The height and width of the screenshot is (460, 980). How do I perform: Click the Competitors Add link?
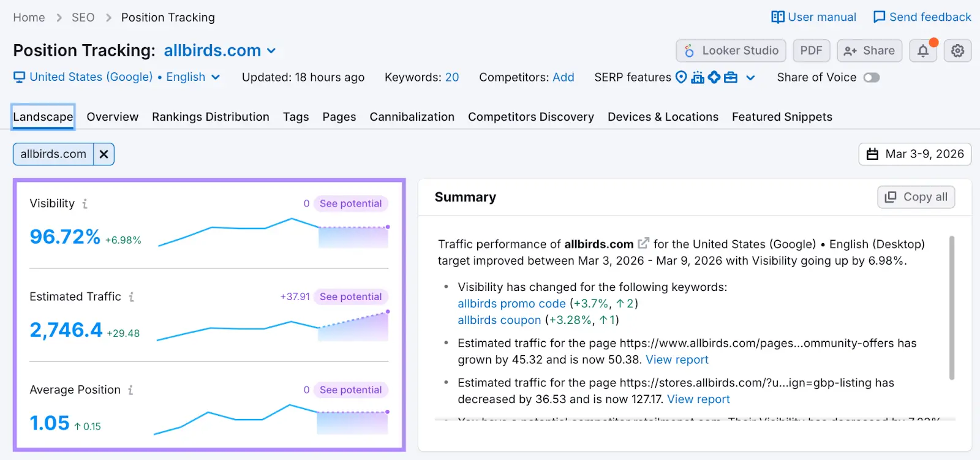(563, 77)
